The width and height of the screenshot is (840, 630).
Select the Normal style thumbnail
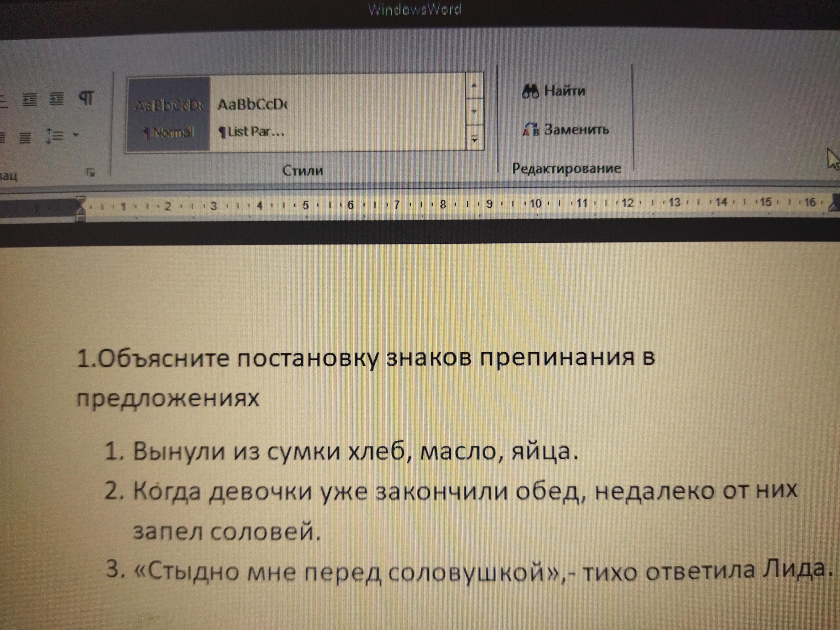point(169,114)
